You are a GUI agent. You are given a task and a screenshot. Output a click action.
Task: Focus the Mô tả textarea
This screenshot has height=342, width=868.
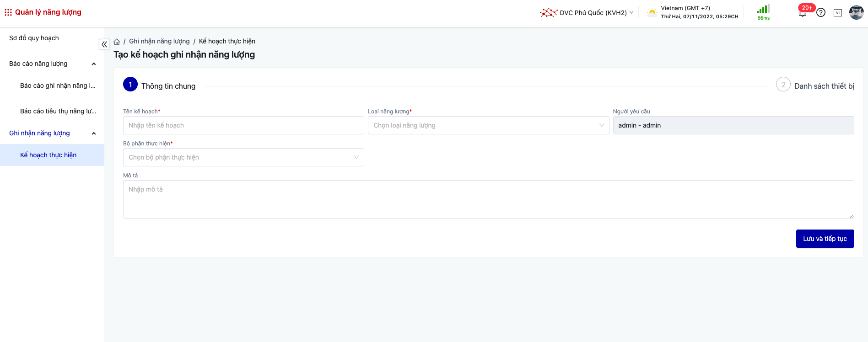coord(488,199)
